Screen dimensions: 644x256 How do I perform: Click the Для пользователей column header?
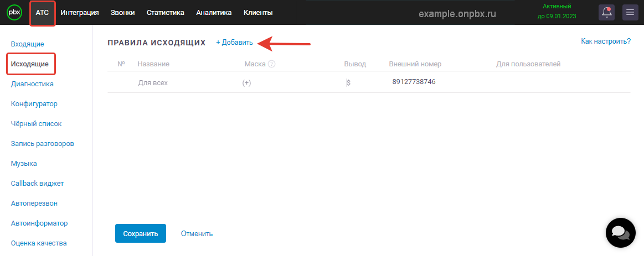pyautogui.click(x=528, y=64)
